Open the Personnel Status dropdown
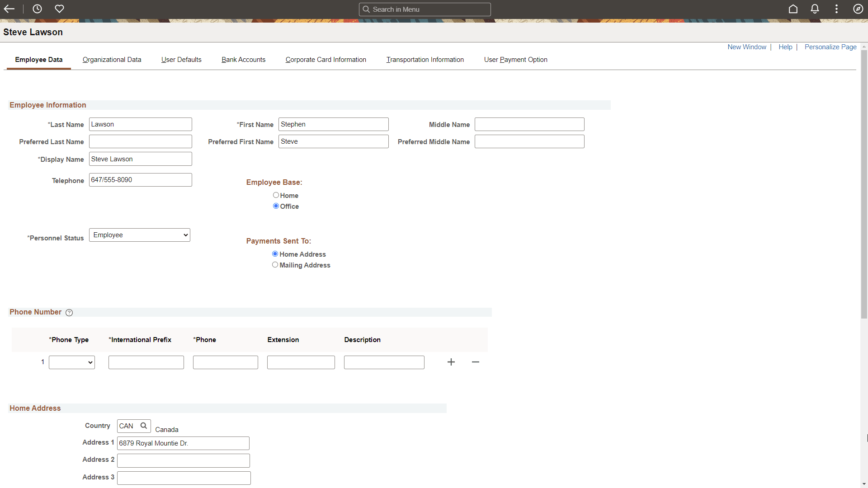This screenshot has height=488, width=868. [x=139, y=235]
